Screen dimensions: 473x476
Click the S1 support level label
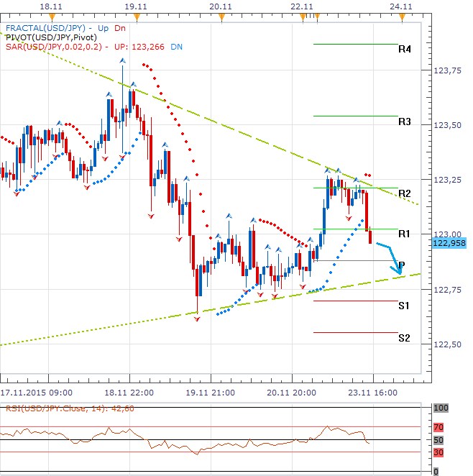(404, 306)
